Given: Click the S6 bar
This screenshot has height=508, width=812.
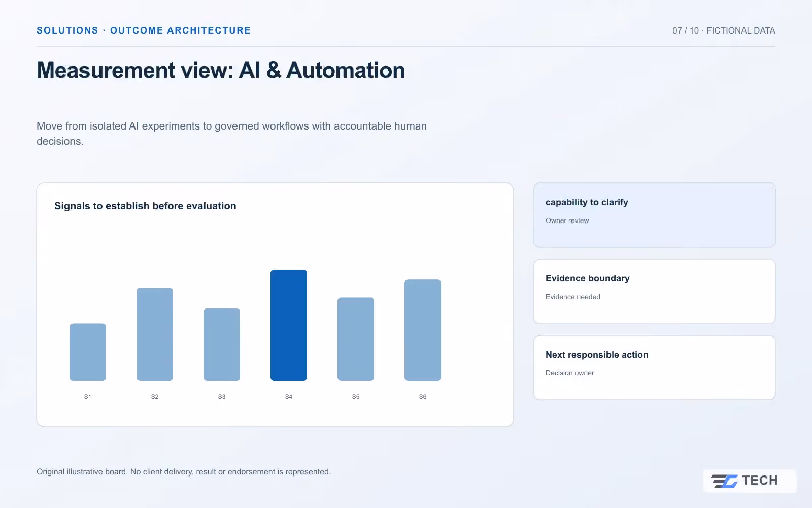Looking at the screenshot, I should [x=423, y=330].
